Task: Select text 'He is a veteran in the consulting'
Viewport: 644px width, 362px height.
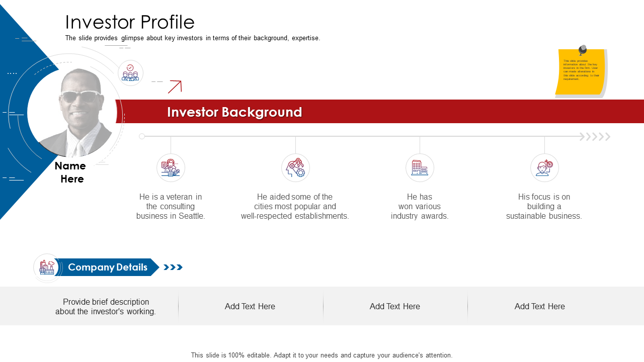Action: click(171, 206)
